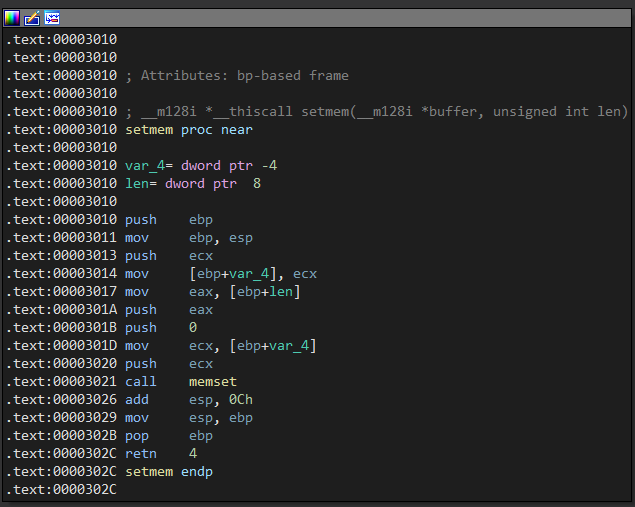635x507 pixels.
Task: Click the 'push ebp' instruction
Action: [169, 220]
